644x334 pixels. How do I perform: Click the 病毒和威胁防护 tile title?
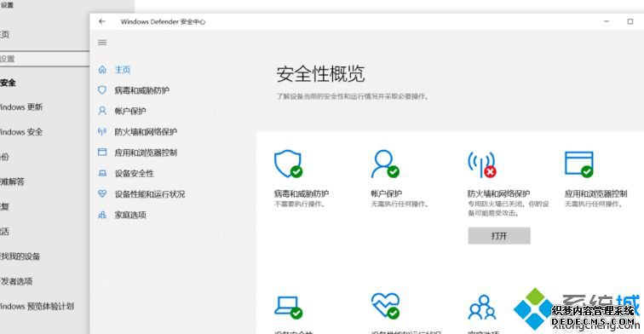coord(302,193)
